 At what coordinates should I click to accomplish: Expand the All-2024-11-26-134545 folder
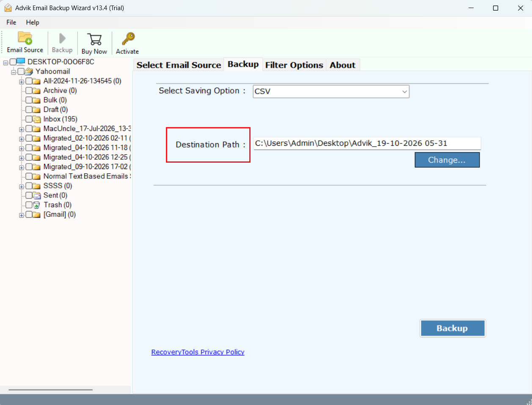coord(22,82)
